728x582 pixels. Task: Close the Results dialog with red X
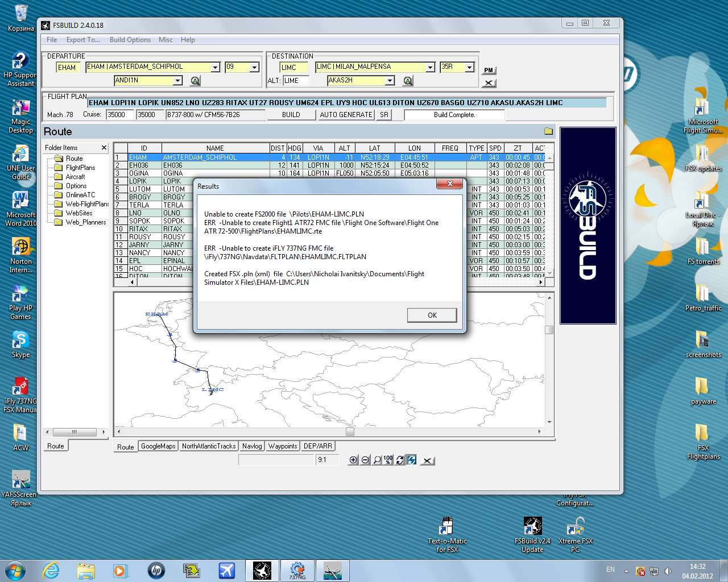(x=450, y=184)
